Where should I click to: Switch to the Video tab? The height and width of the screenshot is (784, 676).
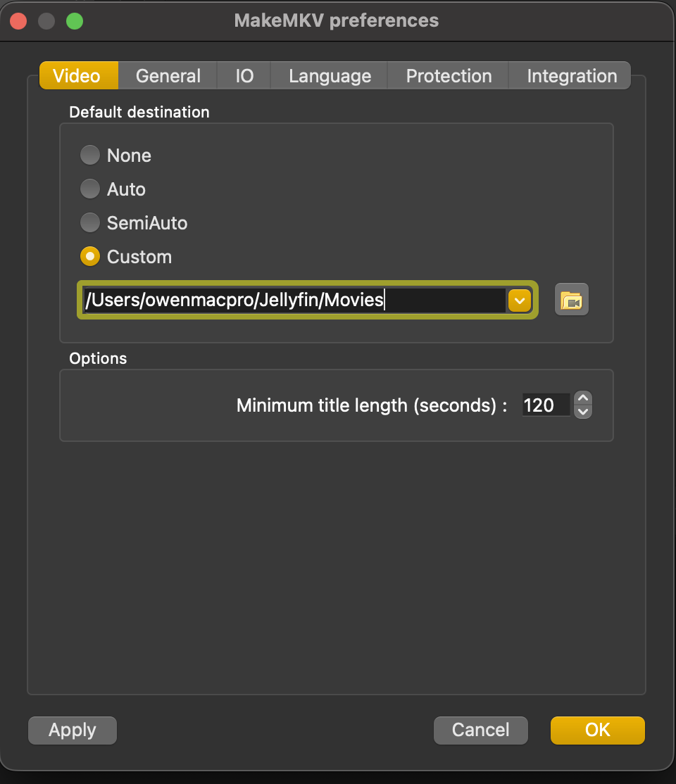(x=79, y=75)
